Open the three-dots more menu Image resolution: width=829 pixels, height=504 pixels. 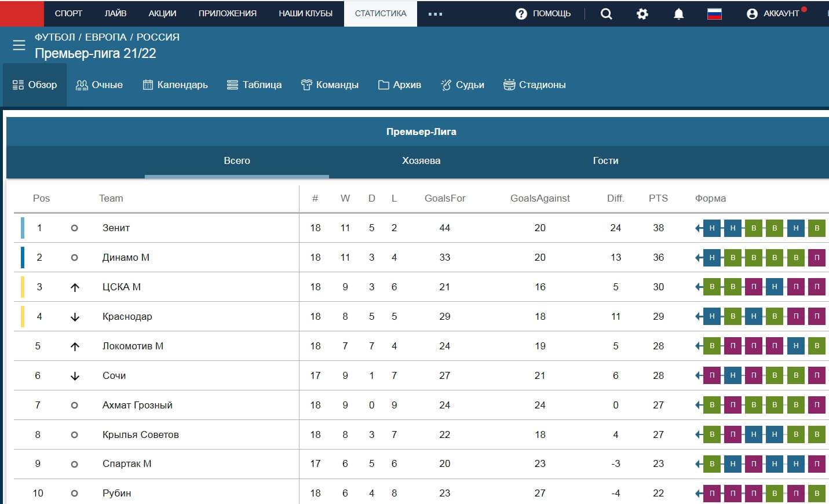(435, 14)
